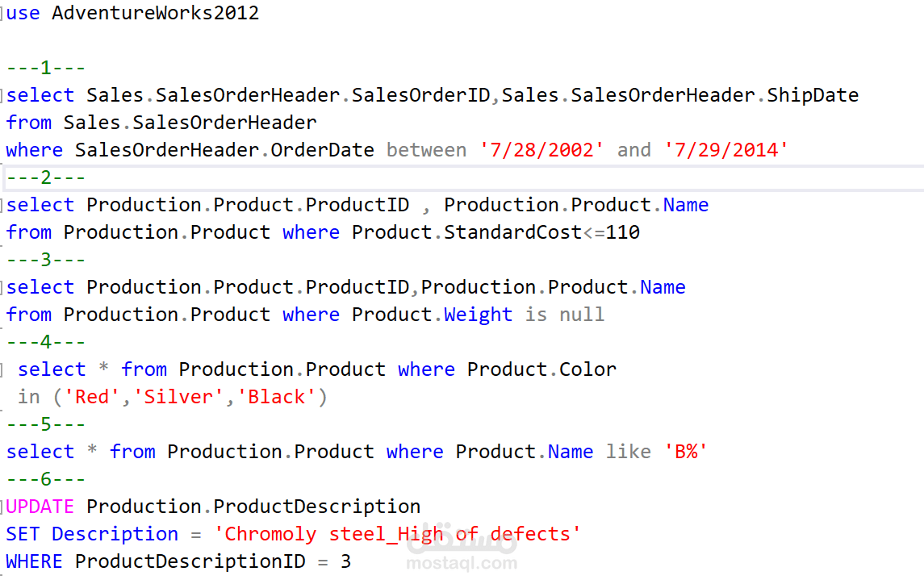
Task: Click the '7/28/2002' date string
Action: tap(541, 150)
